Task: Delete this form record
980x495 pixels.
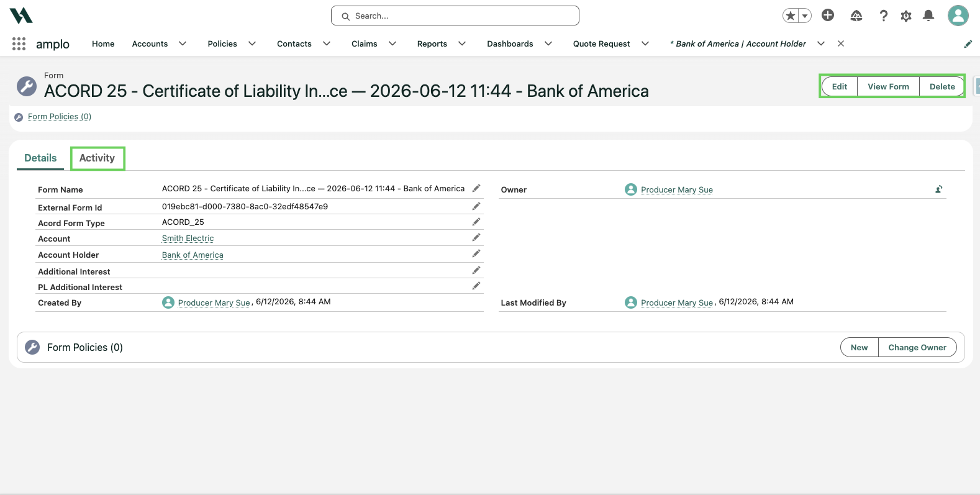Action: 942,86
